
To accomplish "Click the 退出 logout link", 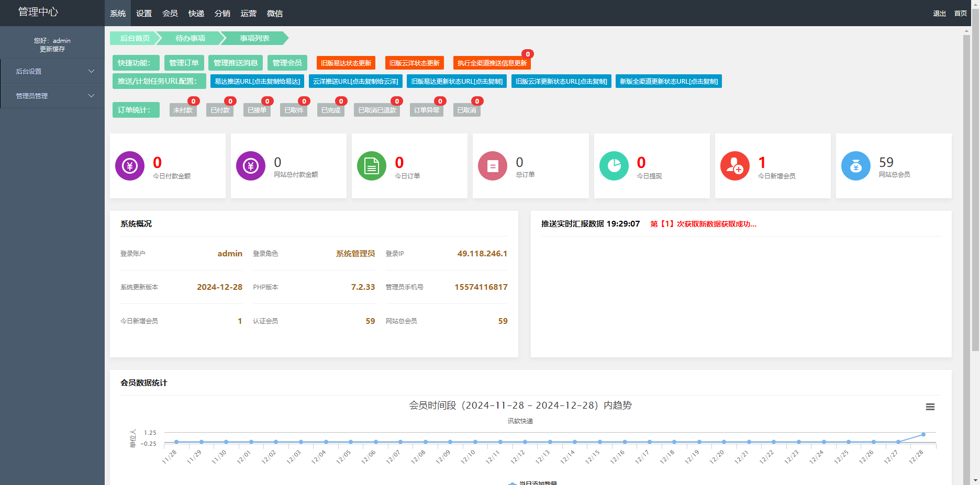I will [x=939, y=14].
